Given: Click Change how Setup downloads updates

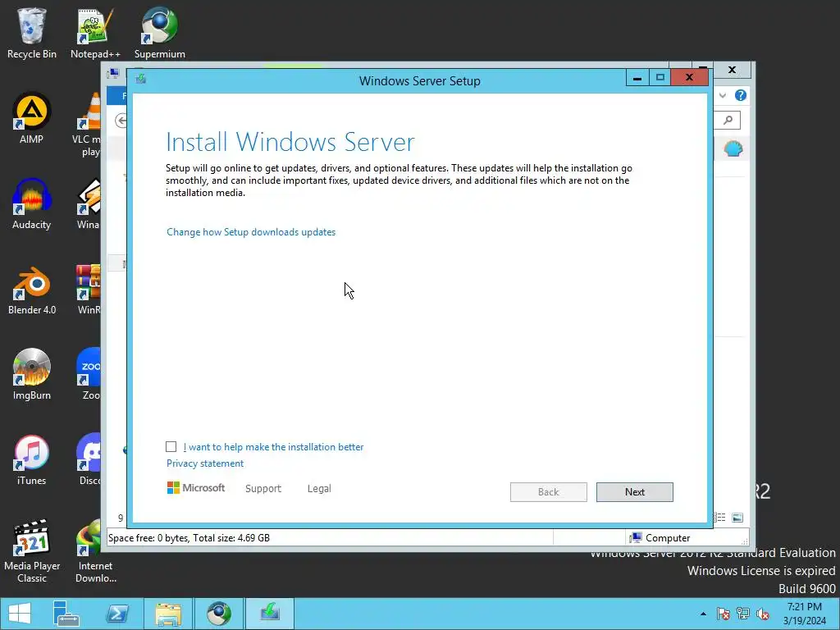Looking at the screenshot, I should 251,232.
